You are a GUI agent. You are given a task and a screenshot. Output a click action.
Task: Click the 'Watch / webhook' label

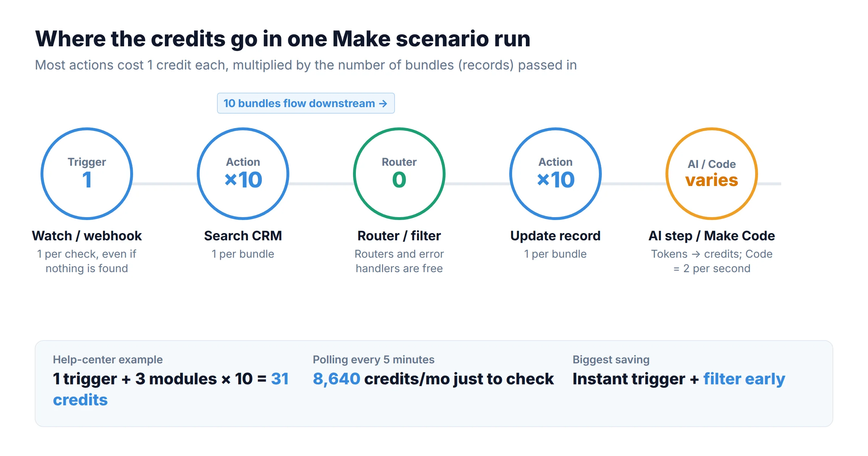pyautogui.click(x=87, y=236)
